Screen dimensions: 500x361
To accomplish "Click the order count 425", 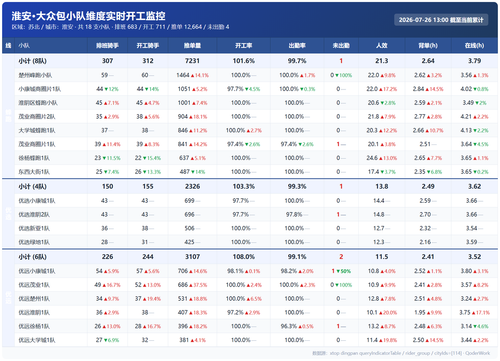I will tap(189, 242).
